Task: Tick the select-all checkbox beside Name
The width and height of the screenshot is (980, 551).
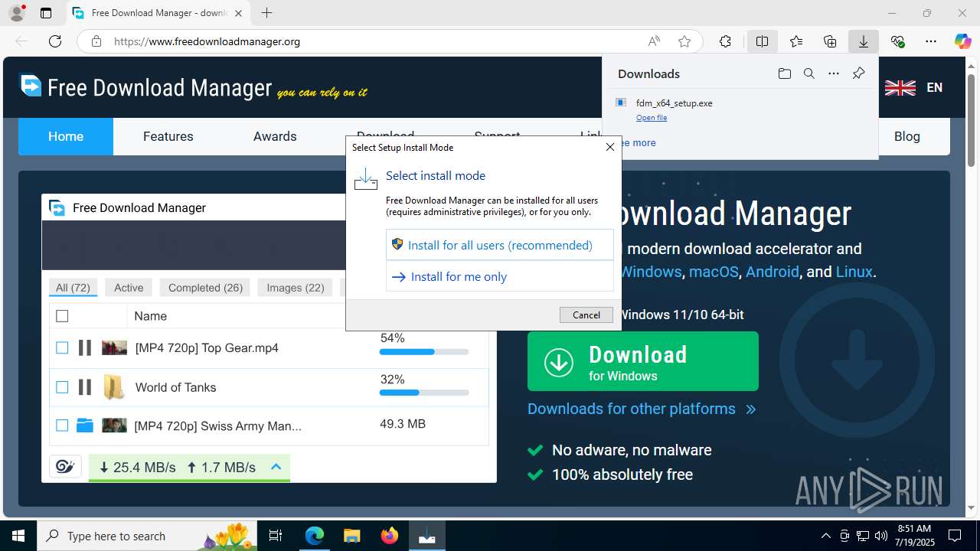Action: tap(62, 316)
